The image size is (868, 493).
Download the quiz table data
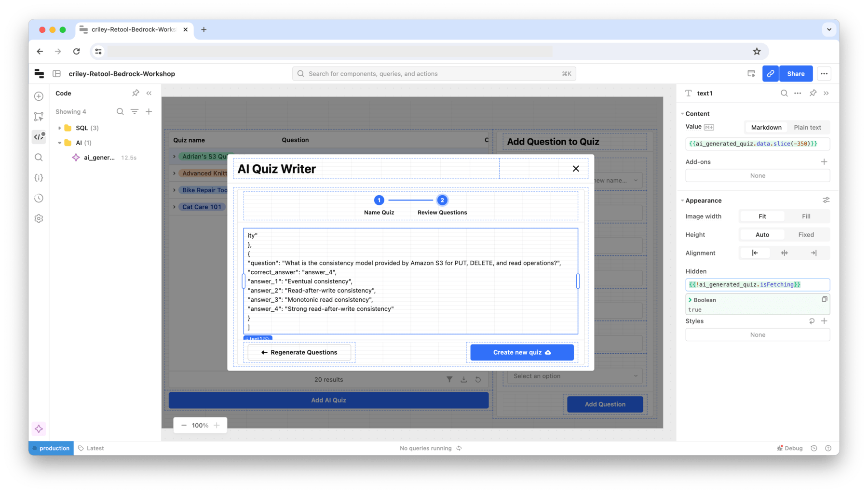463,379
